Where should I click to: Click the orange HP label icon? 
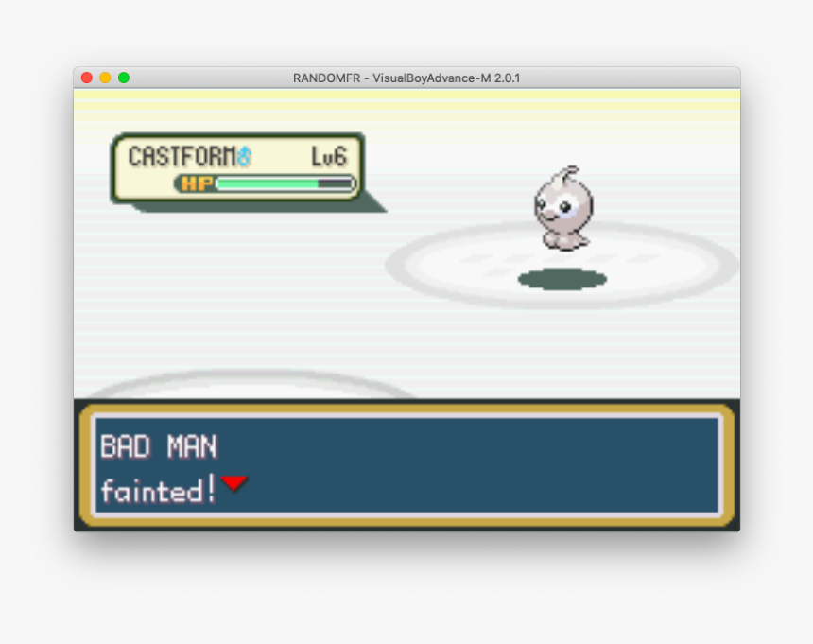pyautogui.click(x=197, y=183)
